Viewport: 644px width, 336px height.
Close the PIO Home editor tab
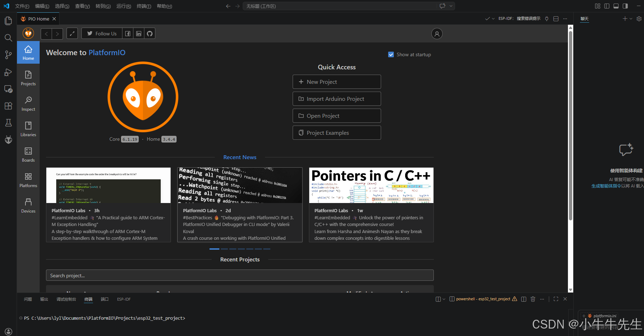coord(54,19)
